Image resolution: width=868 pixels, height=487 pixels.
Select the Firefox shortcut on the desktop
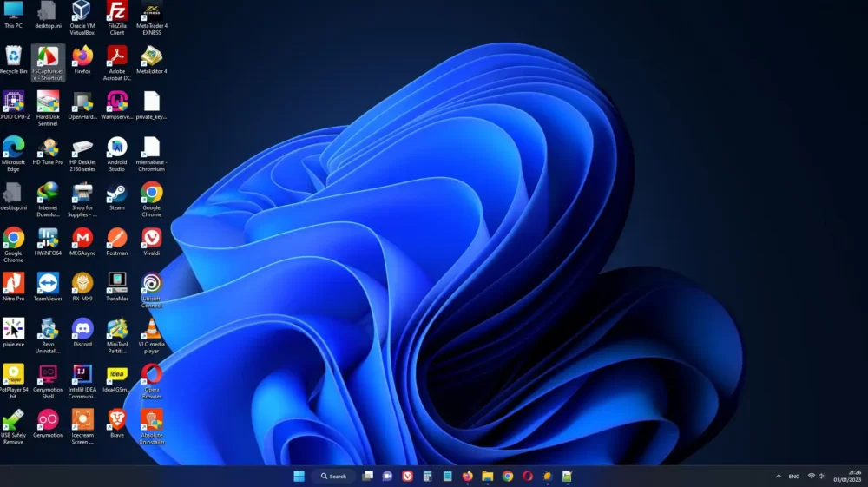(x=82, y=60)
